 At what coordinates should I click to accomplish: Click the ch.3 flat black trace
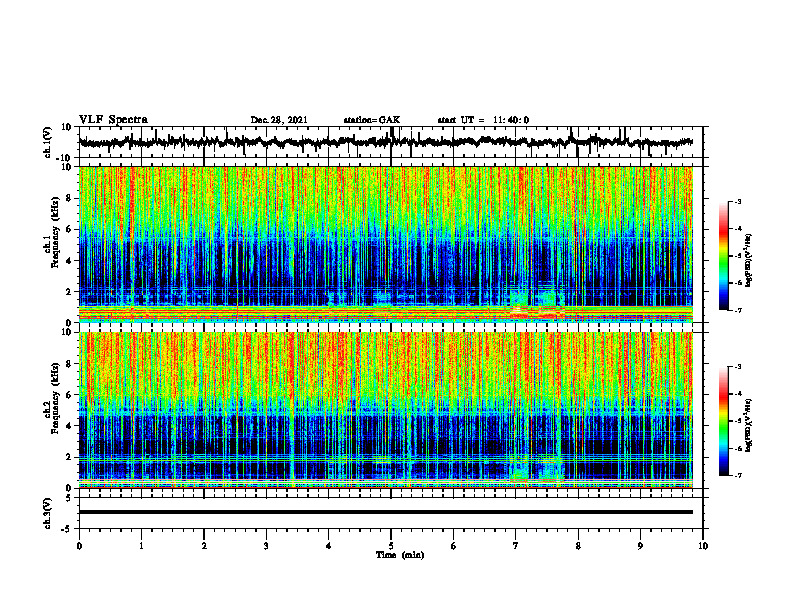[x=386, y=512]
